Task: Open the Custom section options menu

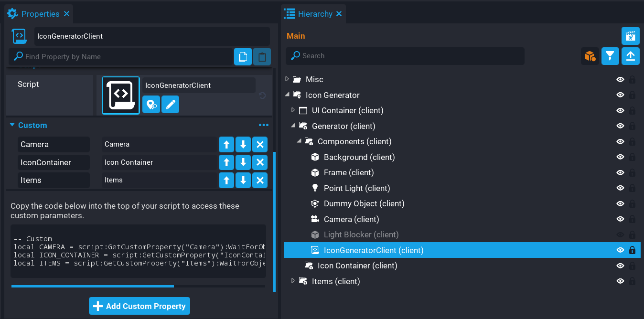Action: coord(263,125)
